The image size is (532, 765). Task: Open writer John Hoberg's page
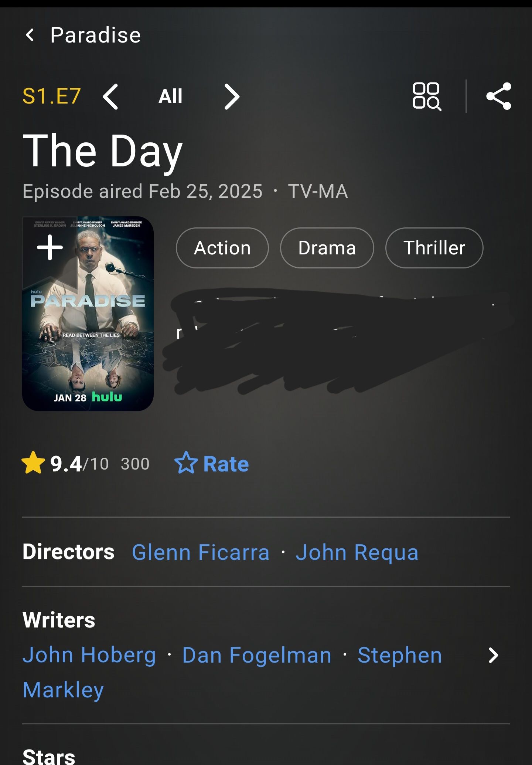pos(89,656)
